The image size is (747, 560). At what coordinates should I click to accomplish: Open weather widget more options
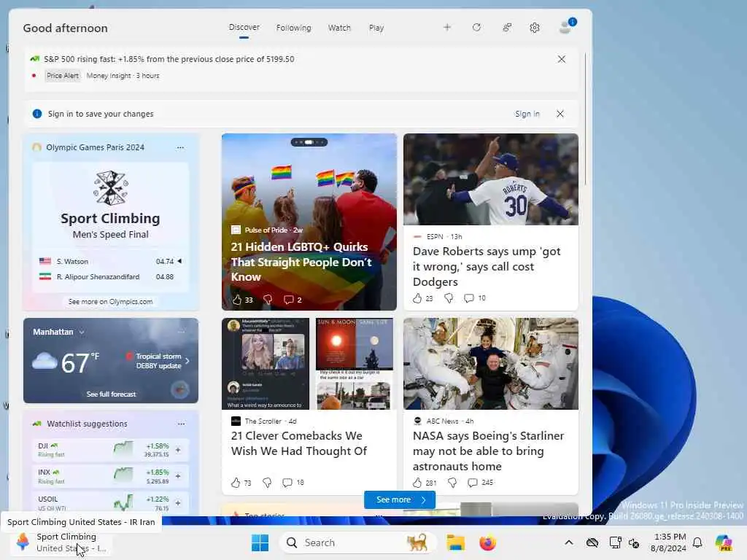[181, 332]
